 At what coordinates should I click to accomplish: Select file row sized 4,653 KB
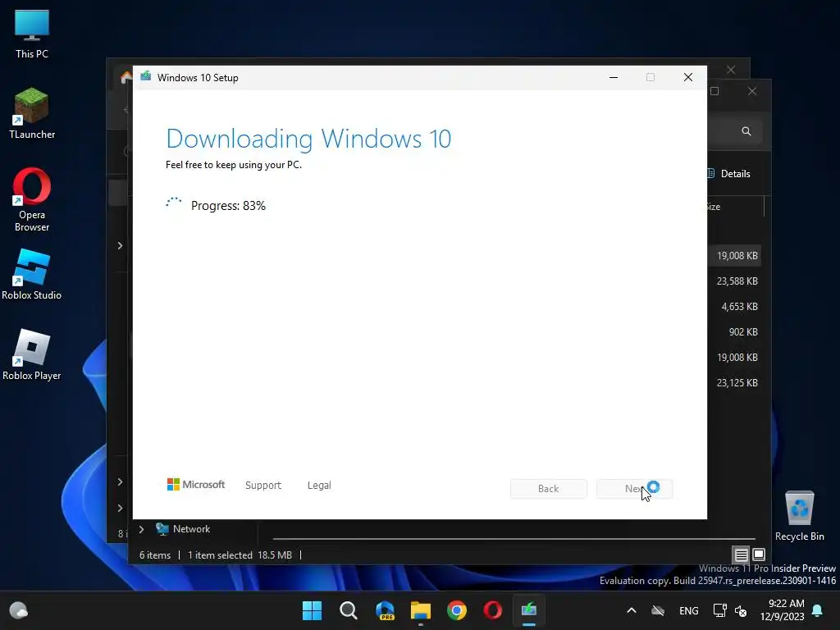tap(739, 307)
